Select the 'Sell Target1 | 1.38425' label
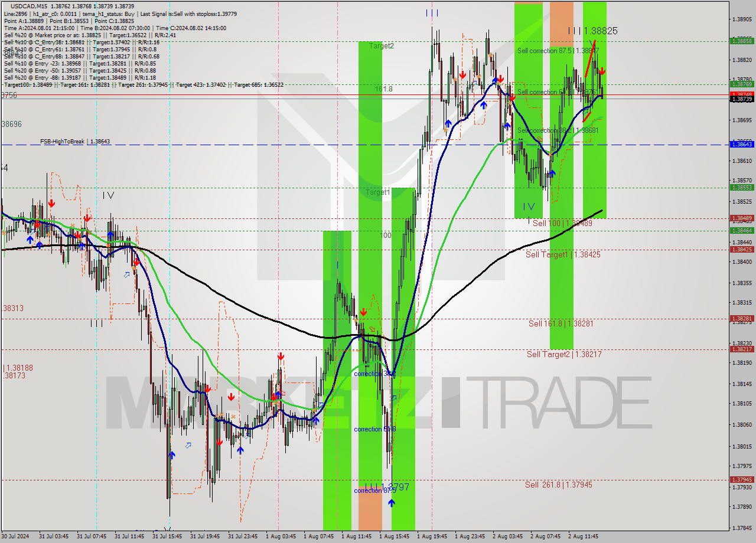Screen dimensions: 756x543 pyautogui.click(x=563, y=254)
